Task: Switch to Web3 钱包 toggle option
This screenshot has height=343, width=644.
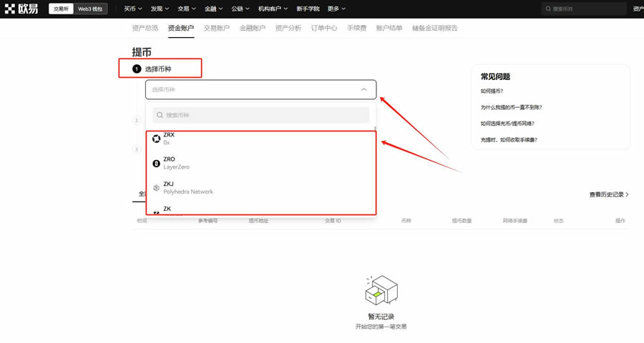Action: (x=90, y=9)
